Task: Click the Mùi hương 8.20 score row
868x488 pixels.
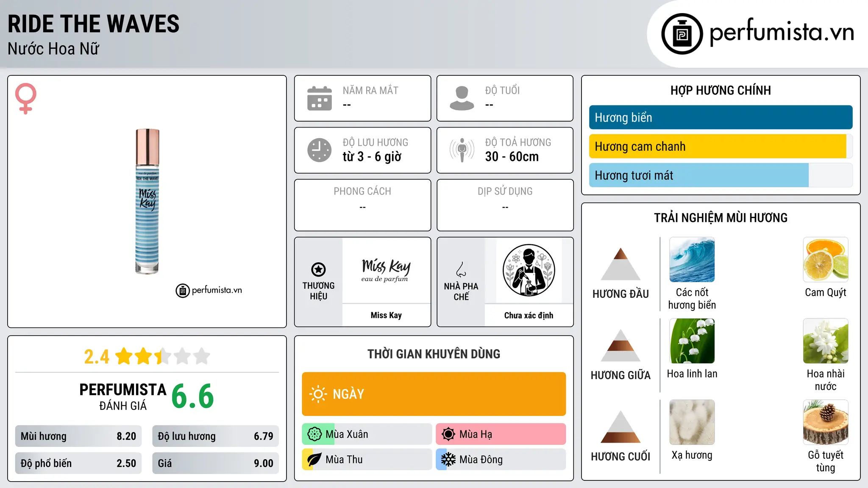Action: [78, 436]
